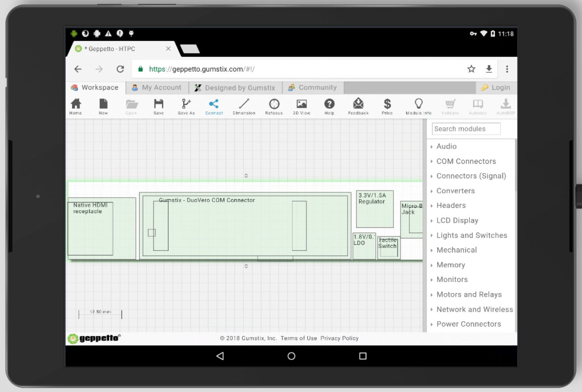Viewport: 582px width, 392px height.
Task: Click browser download arrow icon
Action: tap(489, 69)
